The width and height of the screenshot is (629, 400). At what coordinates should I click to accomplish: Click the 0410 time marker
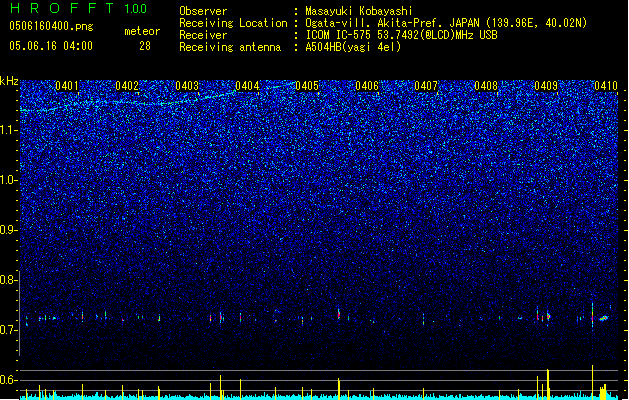606,86
